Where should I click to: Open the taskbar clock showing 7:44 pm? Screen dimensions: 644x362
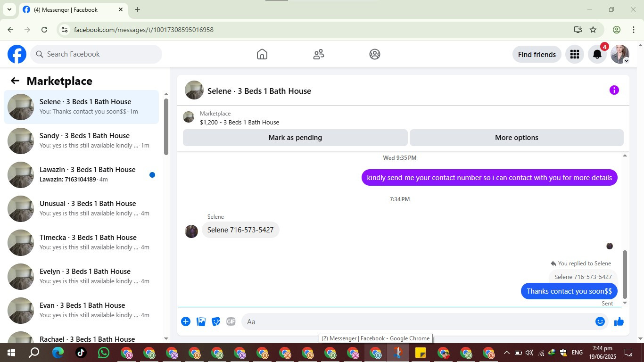pyautogui.click(x=603, y=353)
